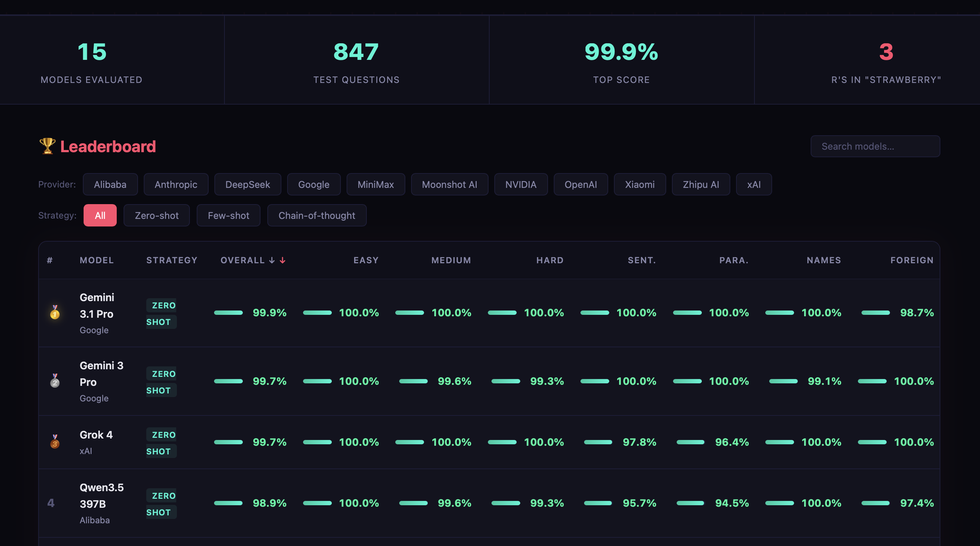Image resolution: width=980 pixels, height=546 pixels.
Task: Select the Zero-shot strategy tab
Action: (157, 216)
